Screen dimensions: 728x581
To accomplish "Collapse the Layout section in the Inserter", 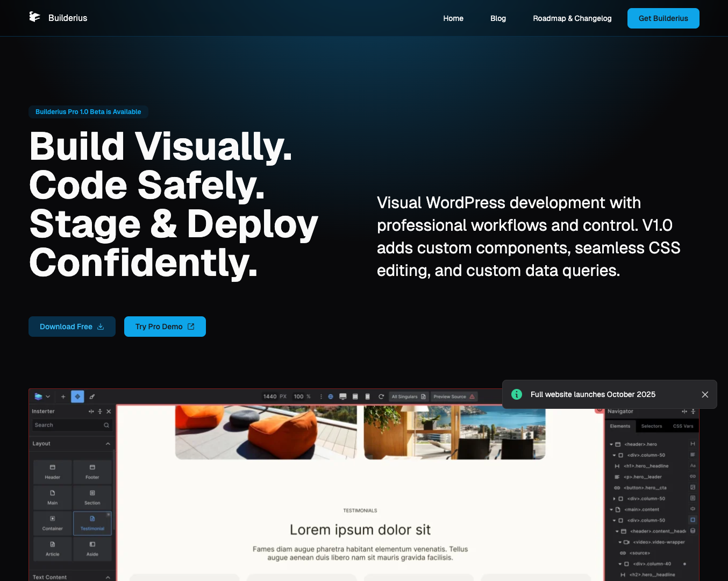I will pyautogui.click(x=109, y=443).
